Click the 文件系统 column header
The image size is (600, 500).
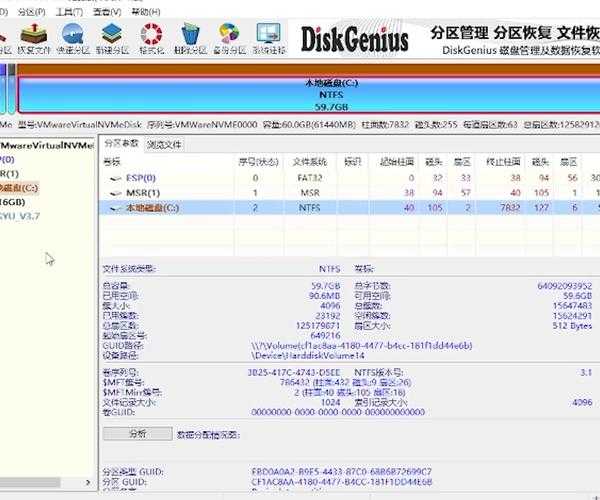[309, 161]
